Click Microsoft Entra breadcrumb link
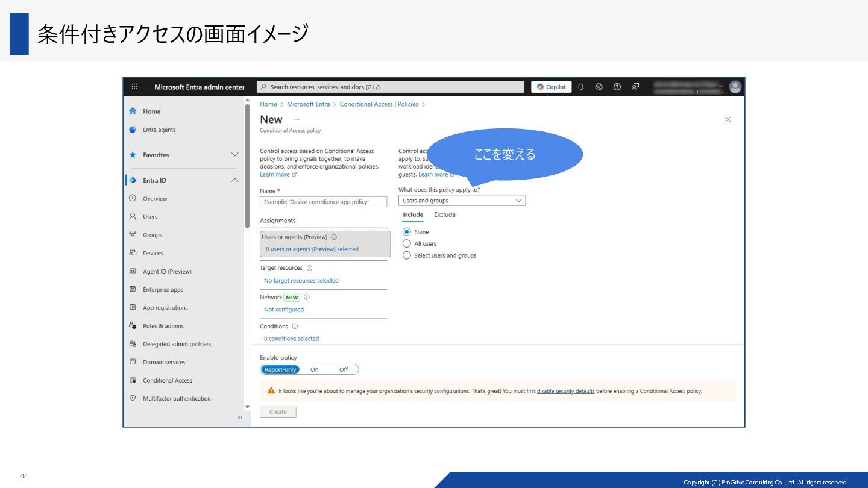The height and width of the screenshot is (488, 868). pos(309,104)
